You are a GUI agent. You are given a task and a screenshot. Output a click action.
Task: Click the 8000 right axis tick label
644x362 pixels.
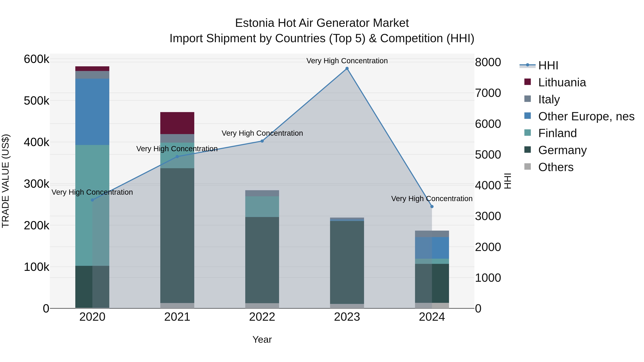488,62
